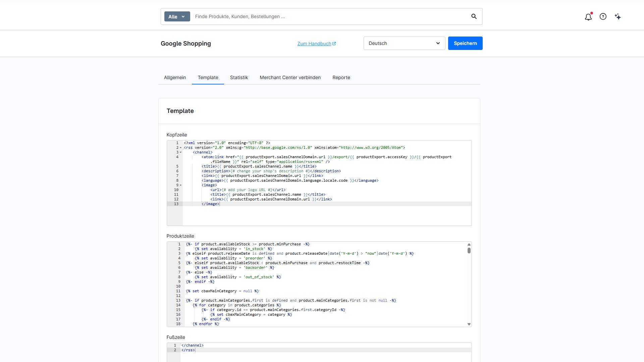This screenshot has width=644, height=362.
Task: Click the </image> line in Kopfzeile
Action: click(x=210, y=204)
